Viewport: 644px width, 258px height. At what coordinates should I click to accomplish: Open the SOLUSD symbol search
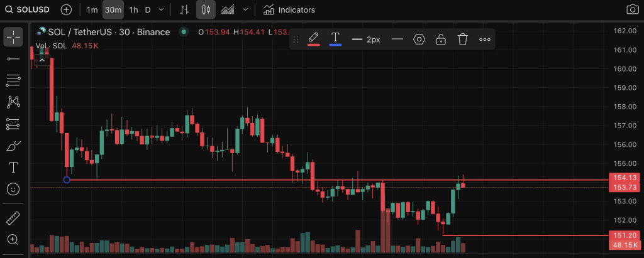(x=29, y=10)
